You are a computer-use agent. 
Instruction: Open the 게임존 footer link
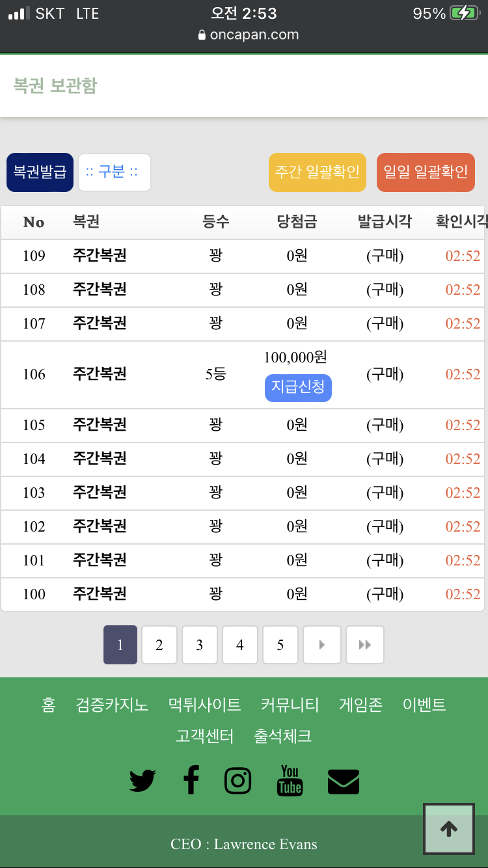pos(361,705)
